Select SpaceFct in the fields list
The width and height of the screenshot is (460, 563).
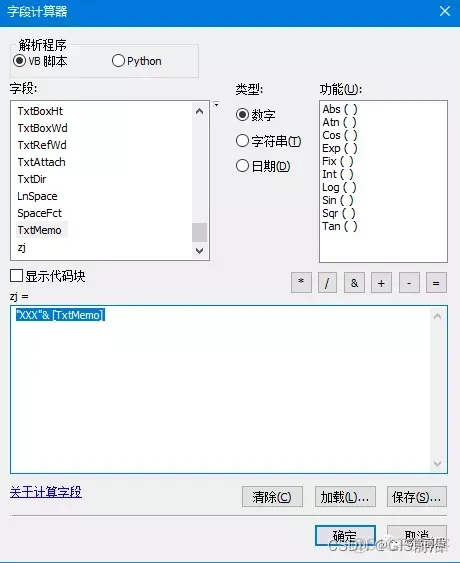click(x=40, y=213)
